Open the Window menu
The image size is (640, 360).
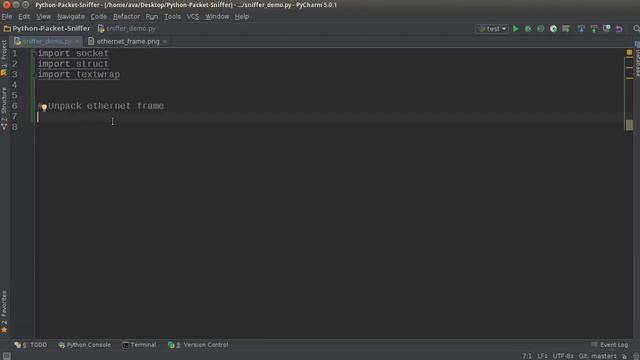pos(217,17)
